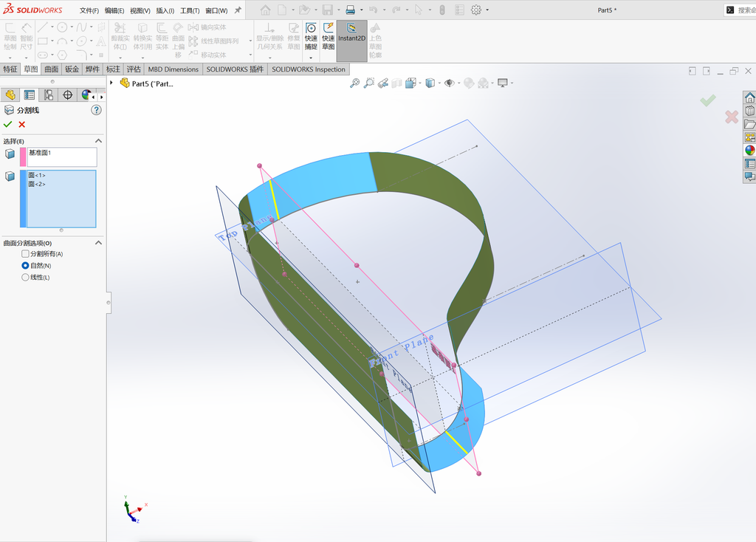Cancel the split line with red X
Viewport: 756px width, 542px height.
21,124
